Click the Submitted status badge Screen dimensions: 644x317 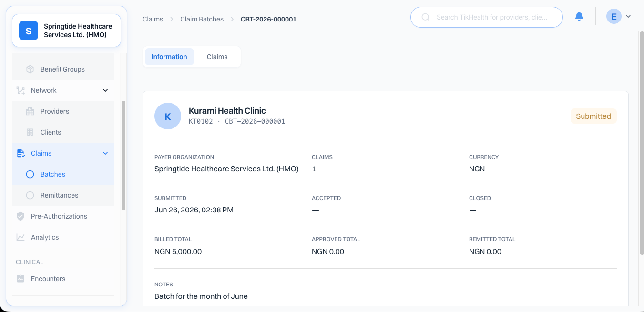pyautogui.click(x=593, y=116)
